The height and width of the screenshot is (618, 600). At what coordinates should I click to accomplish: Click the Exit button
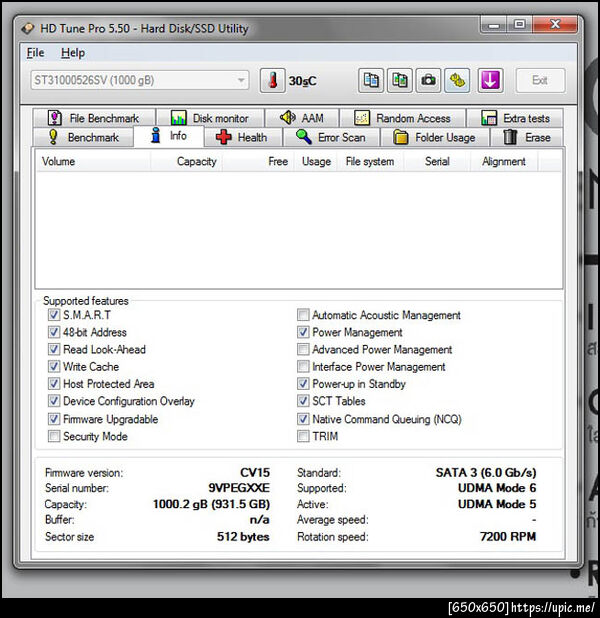coord(540,80)
